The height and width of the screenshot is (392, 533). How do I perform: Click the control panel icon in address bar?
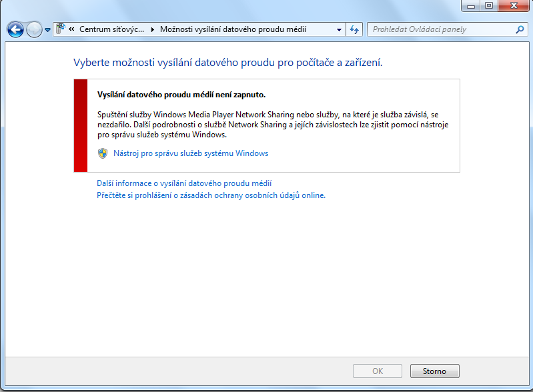[61, 29]
